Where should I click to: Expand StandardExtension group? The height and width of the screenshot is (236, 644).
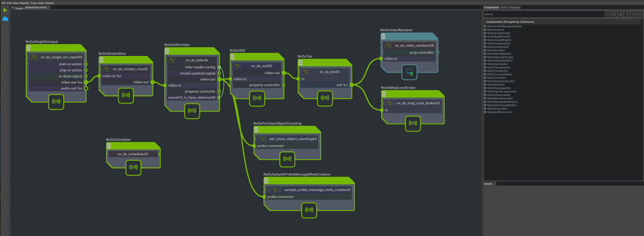click(485, 112)
